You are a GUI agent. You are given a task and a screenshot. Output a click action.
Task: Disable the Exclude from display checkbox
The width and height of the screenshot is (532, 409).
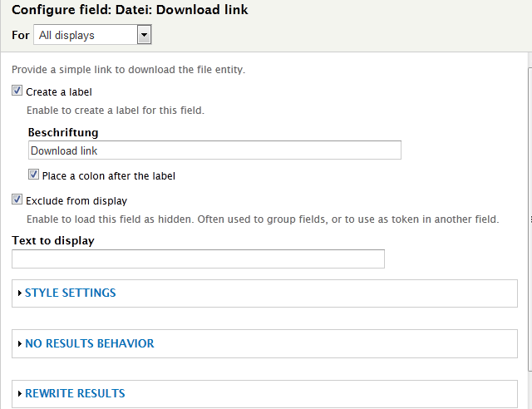17,200
